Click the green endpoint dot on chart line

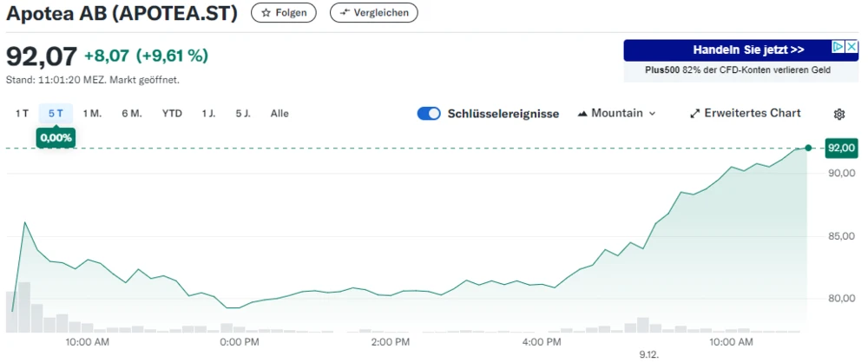[x=808, y=148]
